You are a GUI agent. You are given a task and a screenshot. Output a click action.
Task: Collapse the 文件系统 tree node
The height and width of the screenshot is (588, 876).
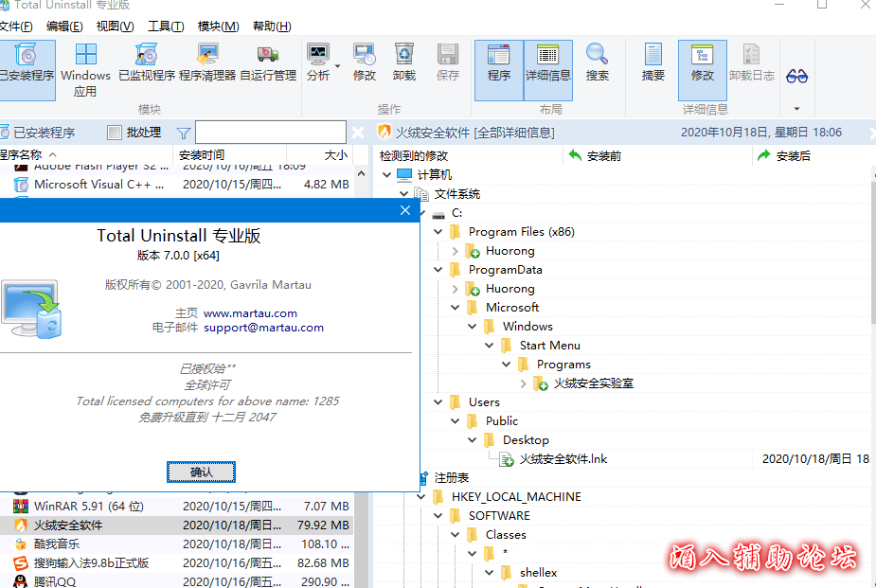coord(404,194)
